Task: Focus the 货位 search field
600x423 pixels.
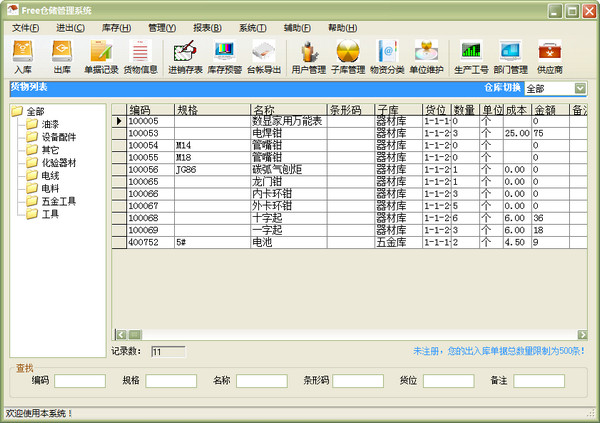Action: tap(449, 381)
